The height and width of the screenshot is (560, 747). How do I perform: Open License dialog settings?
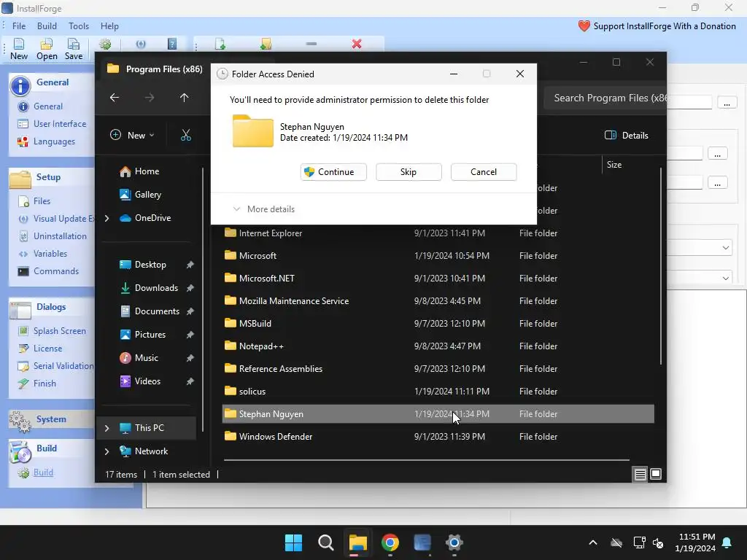pyautogui.click(x=47, y=349)
